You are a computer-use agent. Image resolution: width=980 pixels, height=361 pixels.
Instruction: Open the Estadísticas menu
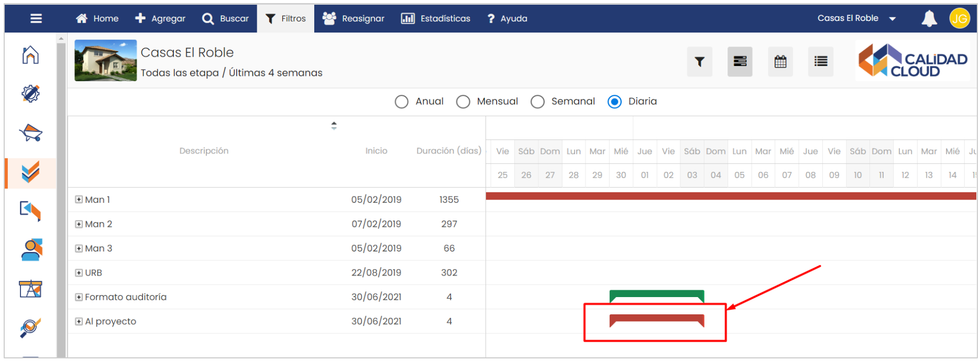[x=436, y=19]
